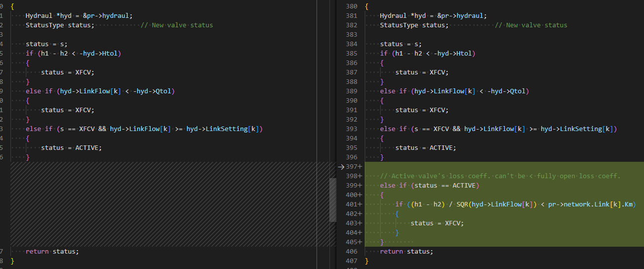Click 'return status;' in the left pane
The height and width of the screenshot is (269, 644).
click(x=52, y=252)
